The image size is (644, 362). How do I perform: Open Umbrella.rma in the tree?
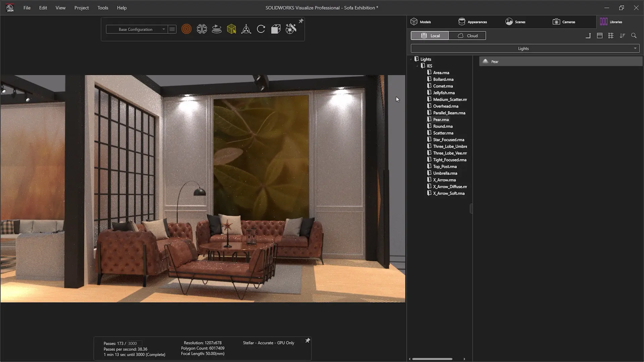(445, 173)
